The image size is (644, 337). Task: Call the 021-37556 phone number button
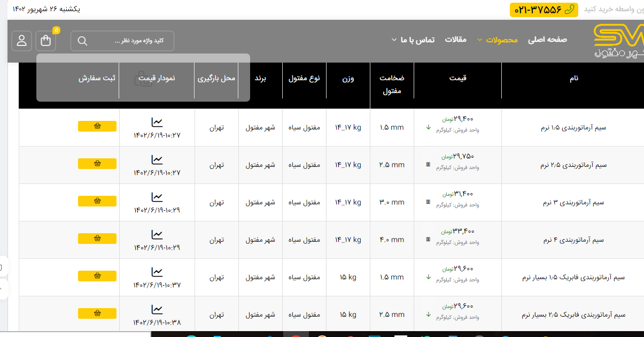(544, 10)
